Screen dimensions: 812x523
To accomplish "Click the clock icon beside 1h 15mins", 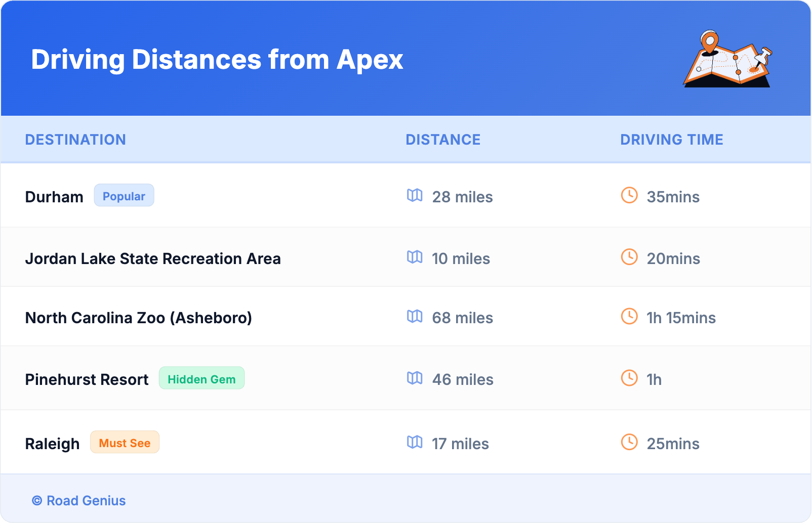I will pyautogui.click(x=629, y=316).
